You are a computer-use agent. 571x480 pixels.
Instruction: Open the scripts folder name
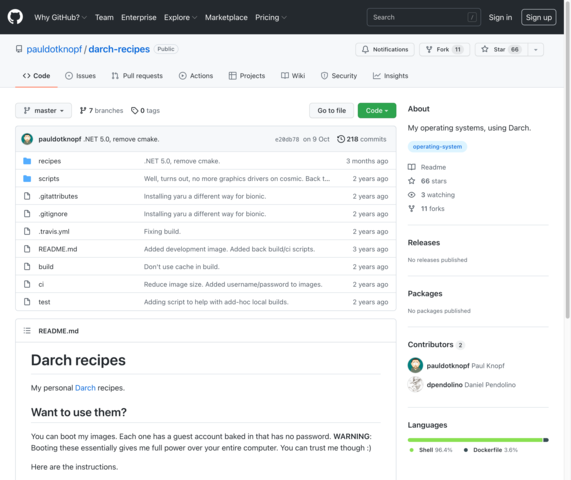pyautogui.click(x=49, y=178)
